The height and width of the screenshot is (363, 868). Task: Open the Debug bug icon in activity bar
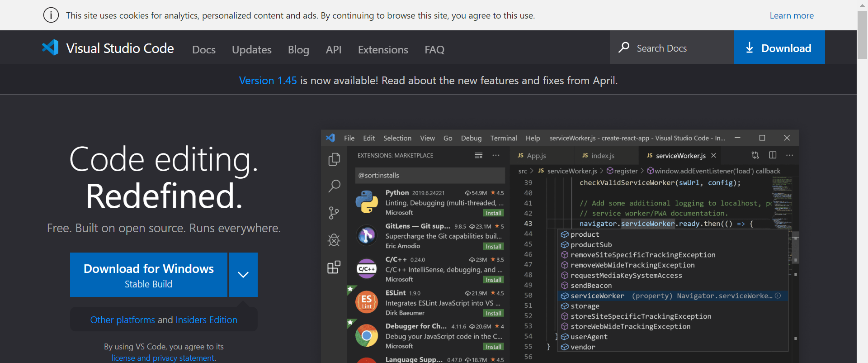point(334,240)
